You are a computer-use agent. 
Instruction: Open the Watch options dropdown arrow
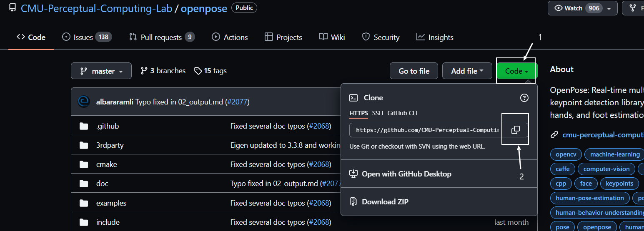pyautogui.click(x=609, y=8)
